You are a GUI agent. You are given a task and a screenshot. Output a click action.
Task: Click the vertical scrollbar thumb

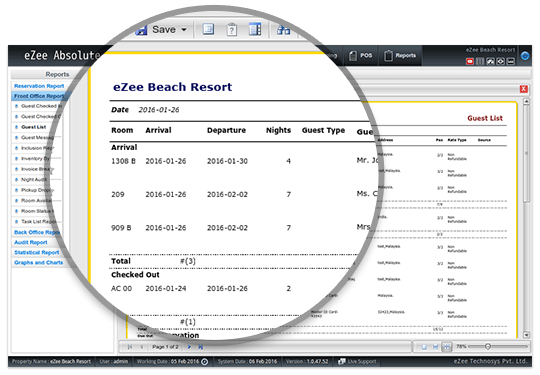pos(526,154)
